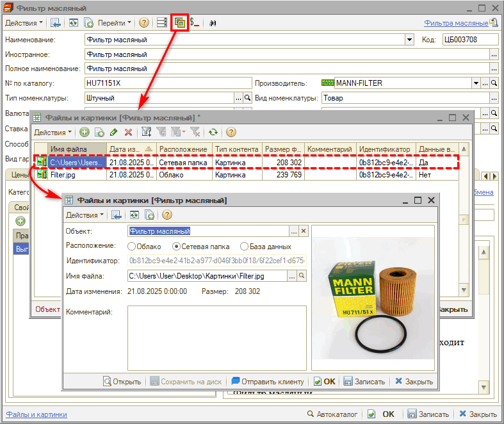This screenshot has width=504, height=424.
Task: Expand the Наименование field dropdown arrow
Action: (409, 40)
